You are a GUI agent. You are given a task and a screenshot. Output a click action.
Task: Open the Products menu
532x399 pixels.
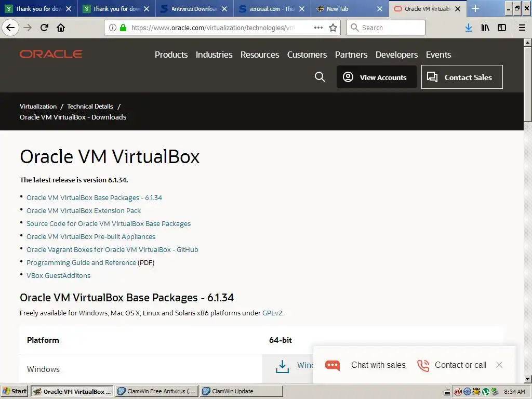[171, 55]
